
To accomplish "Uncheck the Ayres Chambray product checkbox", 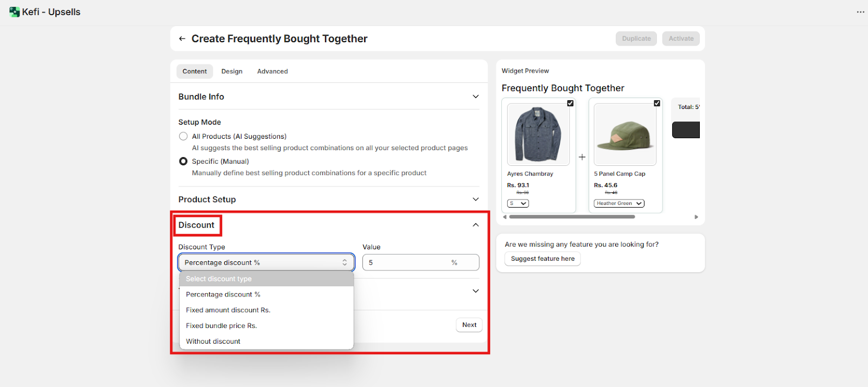I will point(570,103).
